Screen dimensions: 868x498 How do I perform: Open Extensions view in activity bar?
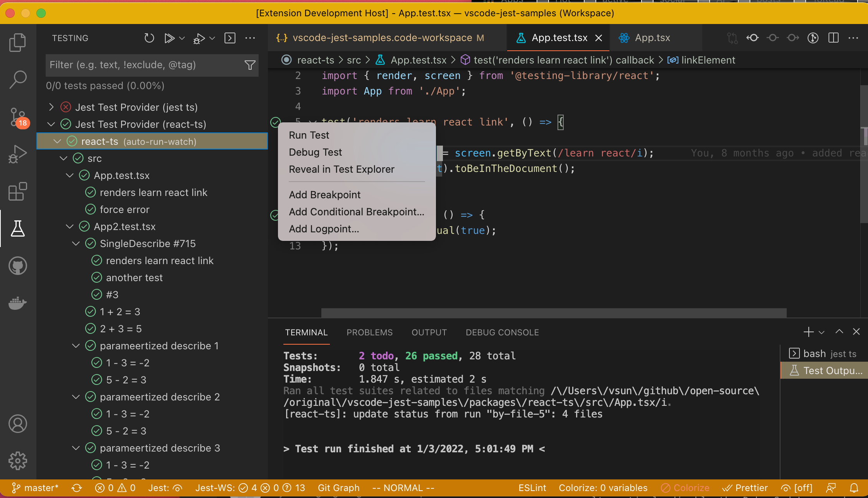point(18,191)
